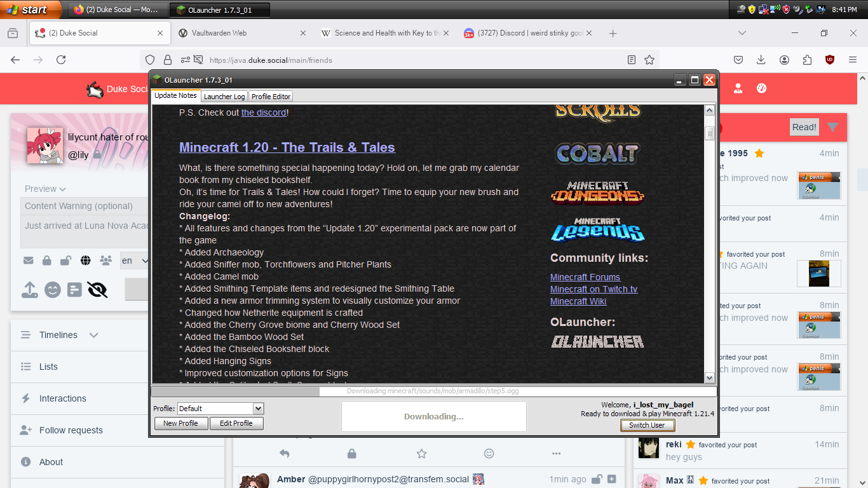Screen dimensions: 868x488
Task: Open the emoji picker in composer
Action: pyautogui.click(x=53, y=290)
